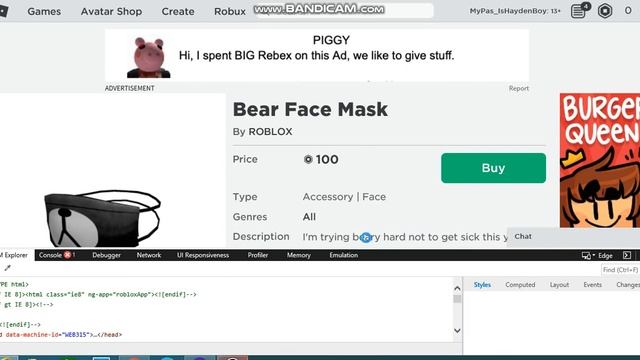Select the Events pane tab

592,285
